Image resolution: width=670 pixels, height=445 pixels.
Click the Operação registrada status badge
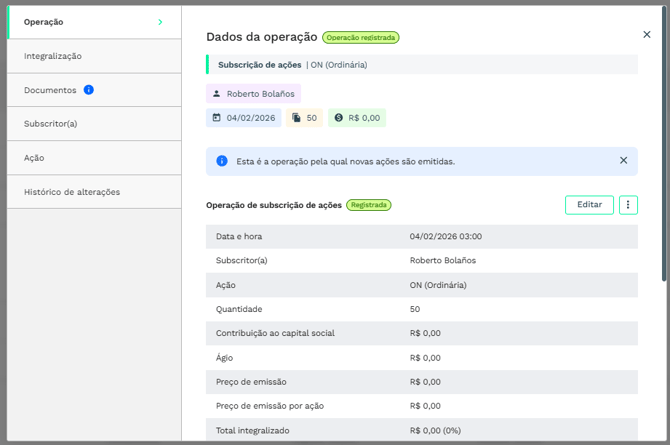[361, 38]
